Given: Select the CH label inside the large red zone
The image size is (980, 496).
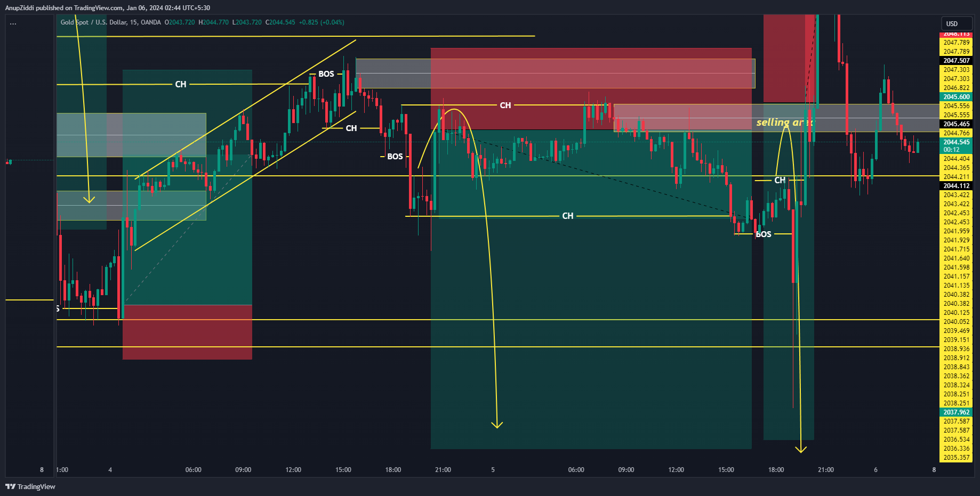Looking at the screenshot, I should pyautogui.click(x=505, y=105).
